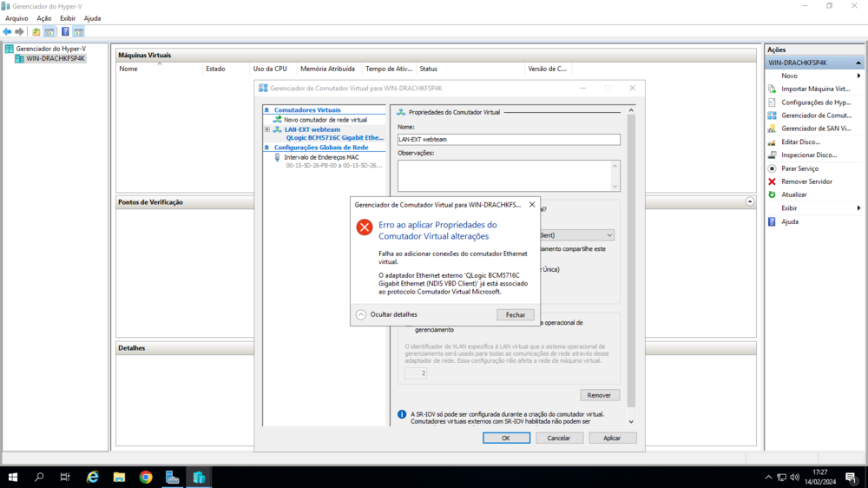Click the Aplicar button
Viewport: 868px width, 488px height.
[x=612, y=438]
